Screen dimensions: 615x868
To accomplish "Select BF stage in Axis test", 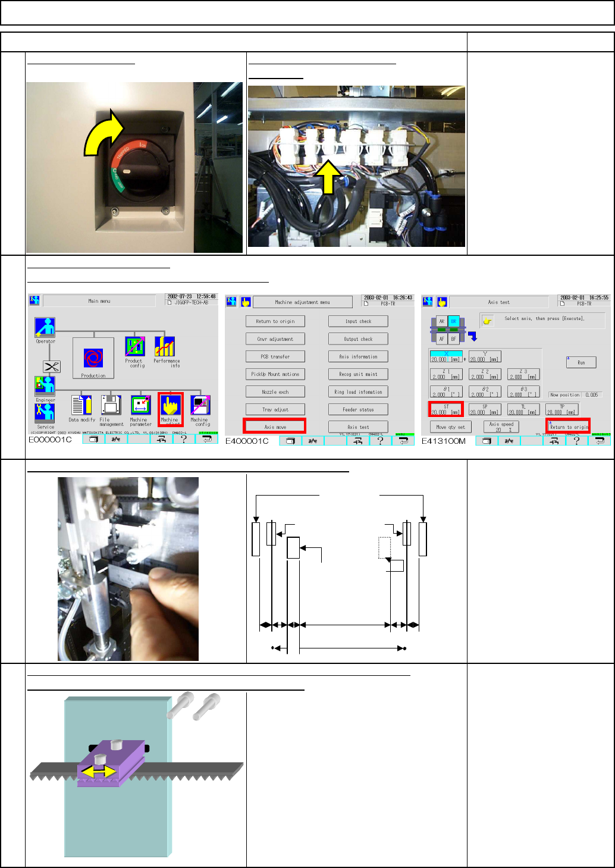I will [x=453, y=339].
